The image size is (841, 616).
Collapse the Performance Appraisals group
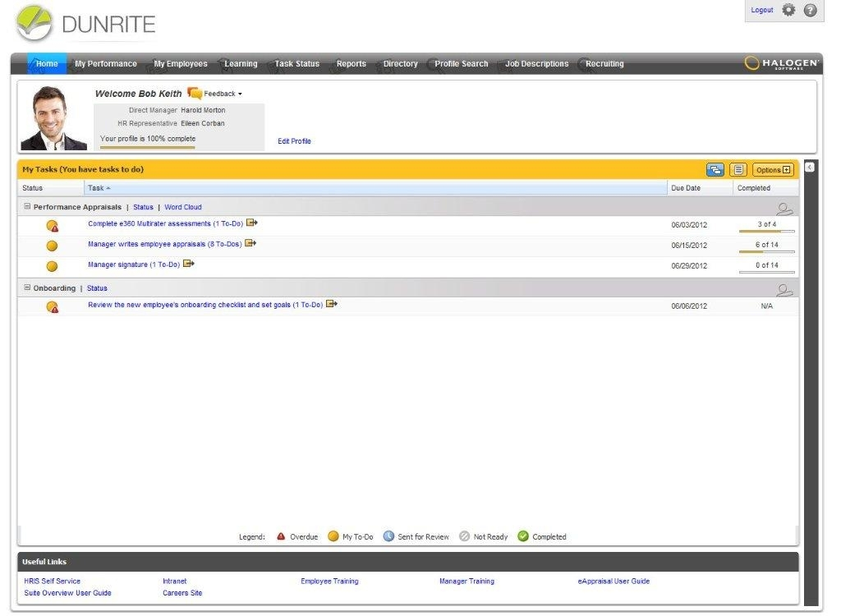coord(27,207)
